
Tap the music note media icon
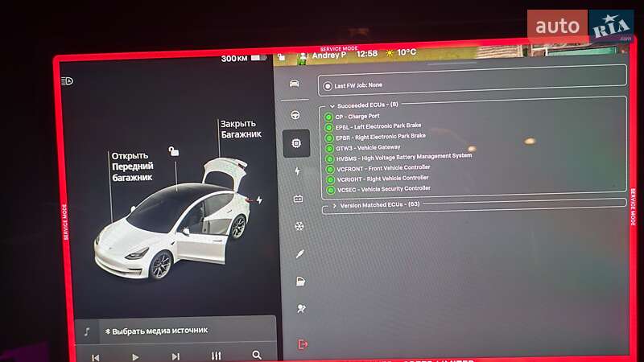(87, 331)
